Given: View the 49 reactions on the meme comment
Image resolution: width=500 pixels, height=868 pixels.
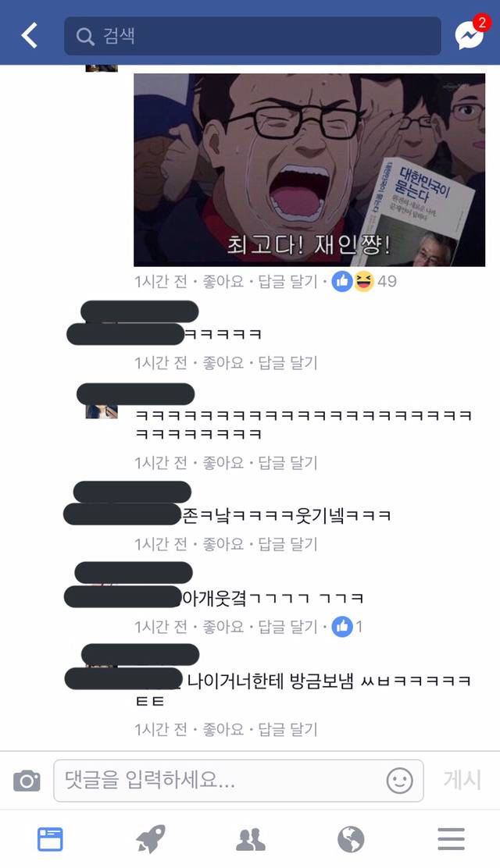Looking at the screenshot, I should [x=364, y=281].
